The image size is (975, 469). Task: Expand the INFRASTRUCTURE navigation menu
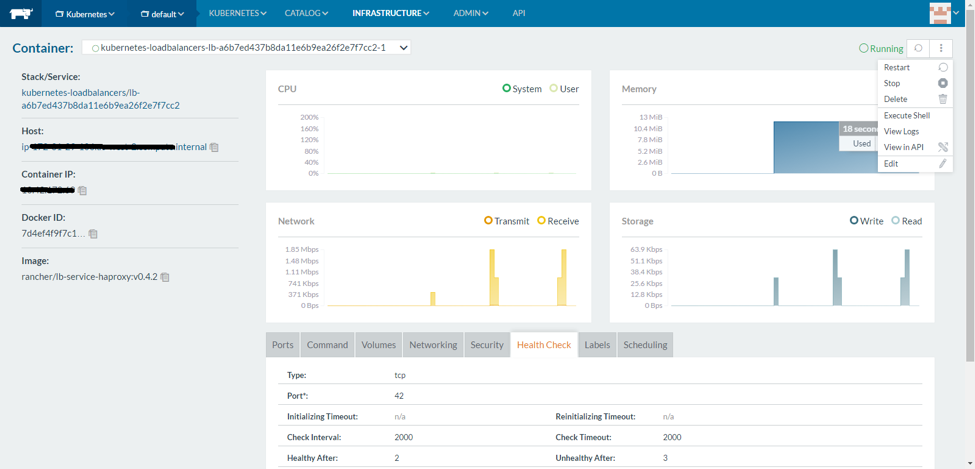[x=390, y=13]
